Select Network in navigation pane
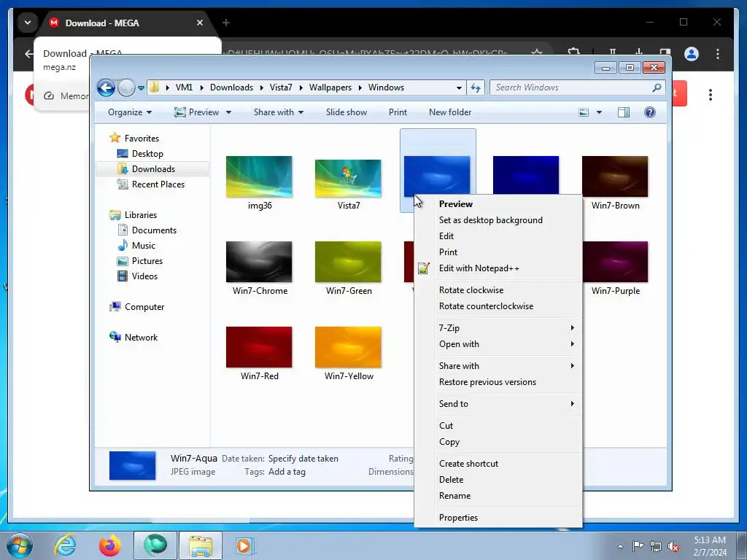The width and height of the screenshot is (747, 560). point(141,338)
